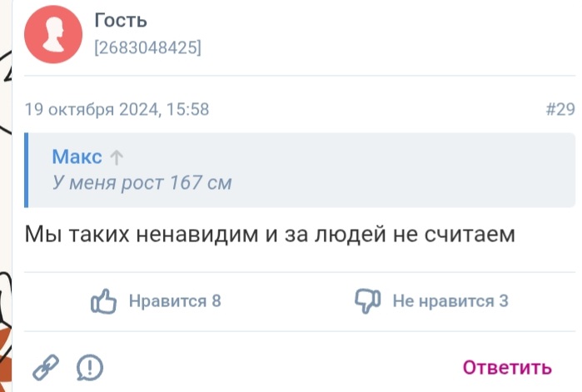This screenshot has width=582, height=392.
Task: Click the blue bar of the quote block
Action: click(x=27, y=170)
